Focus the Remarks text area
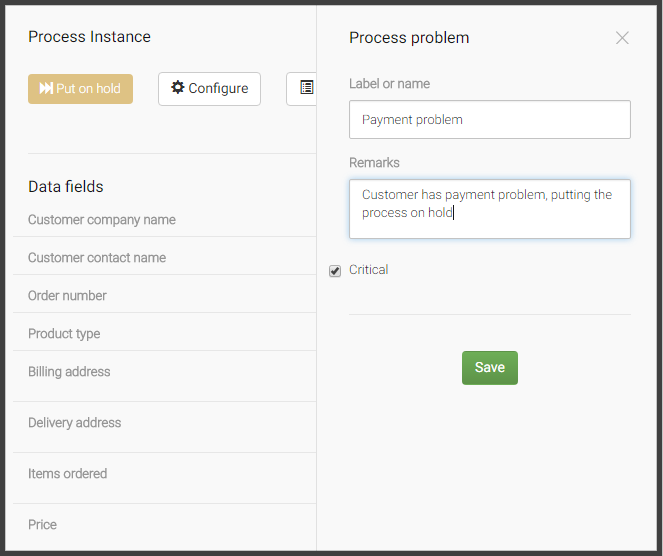The width and height of the screenshot is (663, 556). (x=489, y=208)
